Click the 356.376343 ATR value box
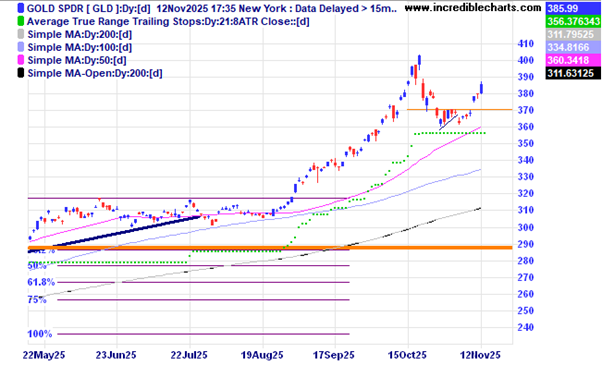This screenshot has height=365, width=602. coord(573,21)
